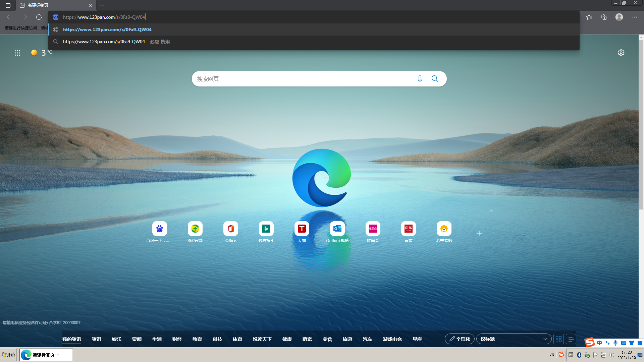This screenshot has height=362, width=644.
Task: Click the magnifier search button in search box
Action: coord(435,79)
